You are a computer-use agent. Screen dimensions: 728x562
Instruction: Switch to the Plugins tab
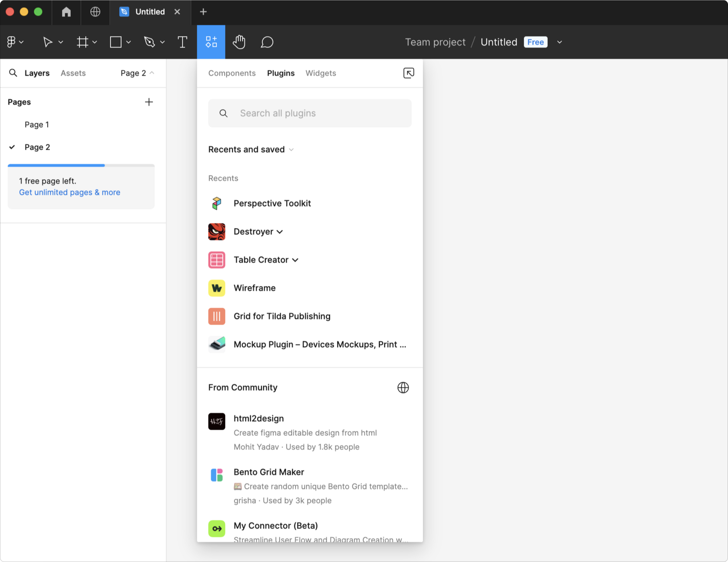point(281,73)
